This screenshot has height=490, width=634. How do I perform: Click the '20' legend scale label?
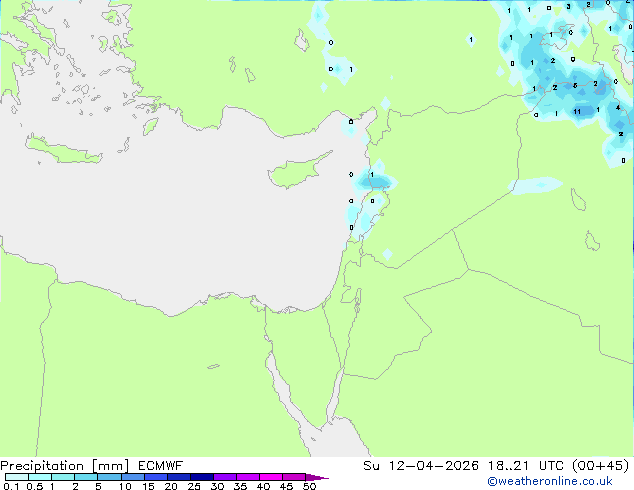click(x=171, y=486)
